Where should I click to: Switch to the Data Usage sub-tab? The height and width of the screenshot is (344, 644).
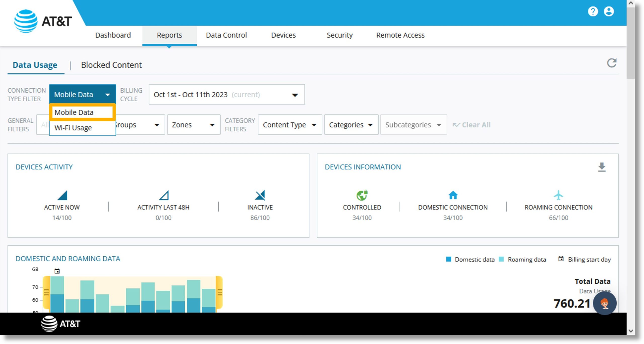click(35, 65)
